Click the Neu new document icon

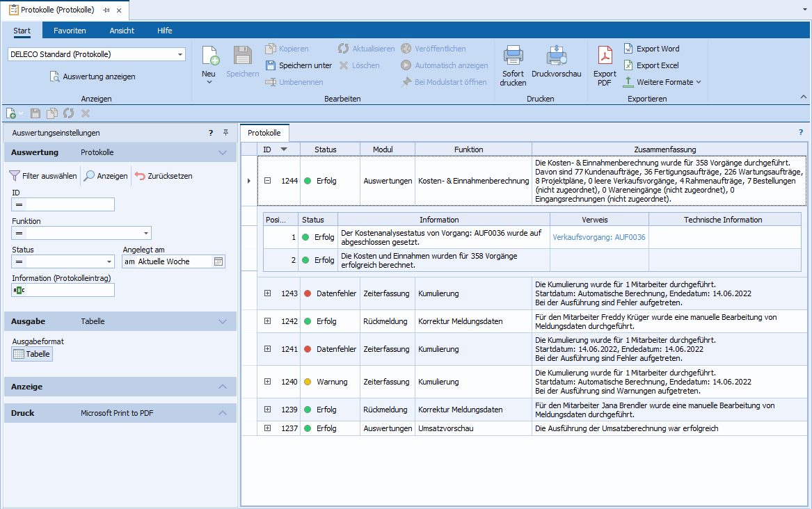209,56
